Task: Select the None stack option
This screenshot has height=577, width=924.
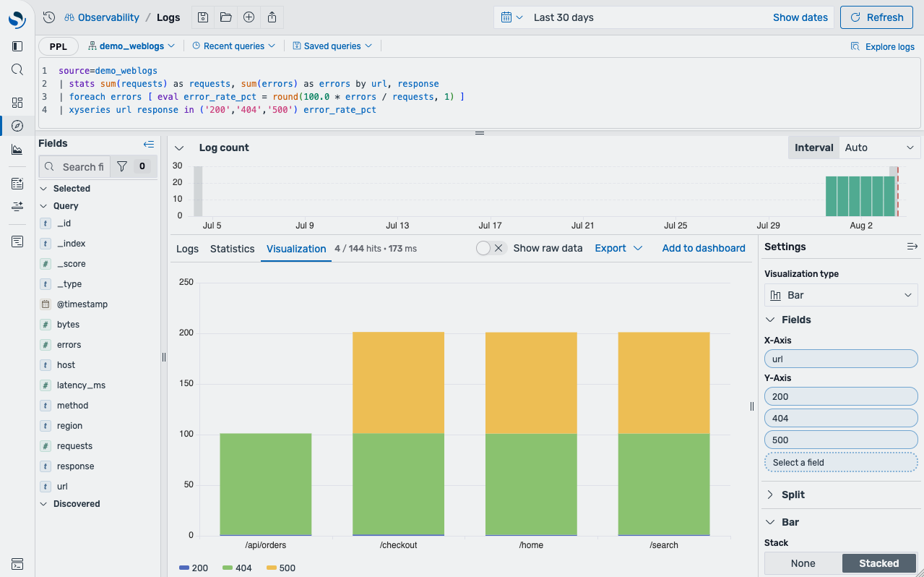Action: (803, 563)
